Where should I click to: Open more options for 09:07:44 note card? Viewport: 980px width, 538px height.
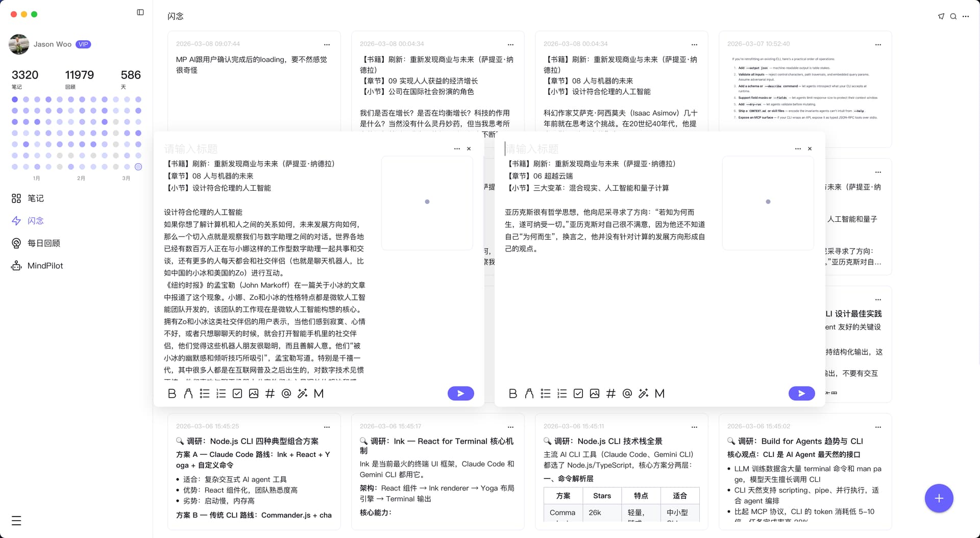pos(327,44)
